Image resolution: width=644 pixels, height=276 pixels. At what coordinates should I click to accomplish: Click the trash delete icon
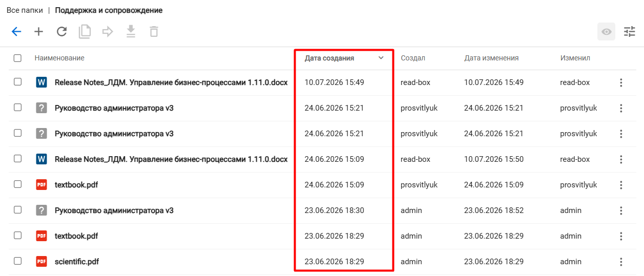pos(154,32)
